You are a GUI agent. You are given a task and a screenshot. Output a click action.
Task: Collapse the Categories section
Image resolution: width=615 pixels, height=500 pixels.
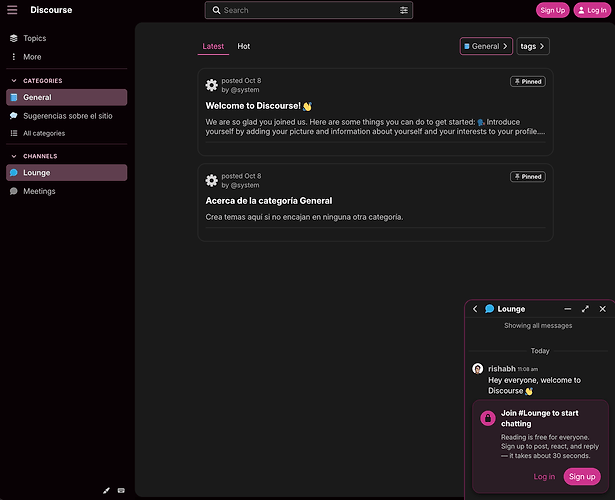pos(36,81)
